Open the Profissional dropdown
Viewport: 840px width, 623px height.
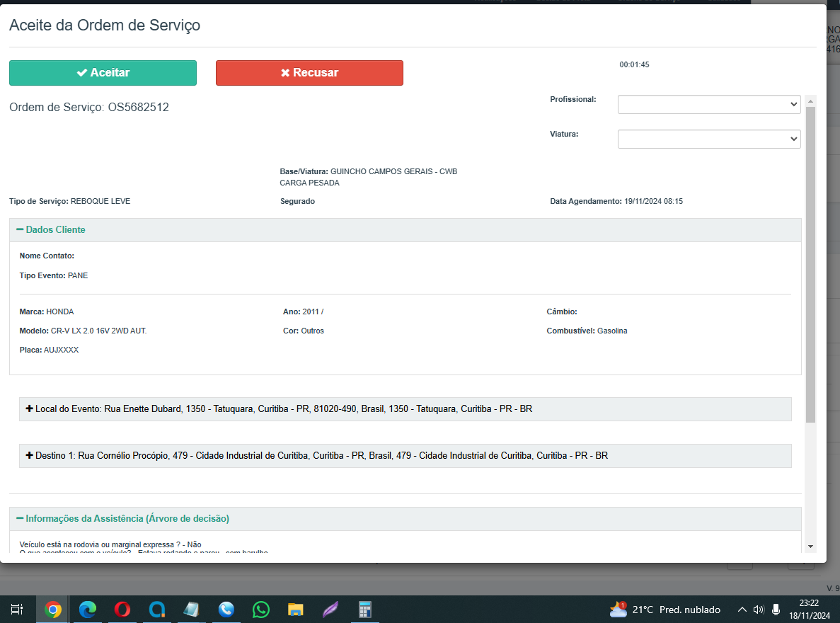(708, 104)
